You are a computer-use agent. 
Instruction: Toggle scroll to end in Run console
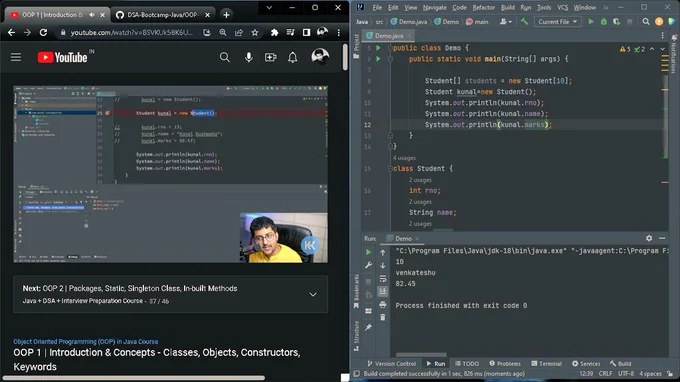point(382,291)
